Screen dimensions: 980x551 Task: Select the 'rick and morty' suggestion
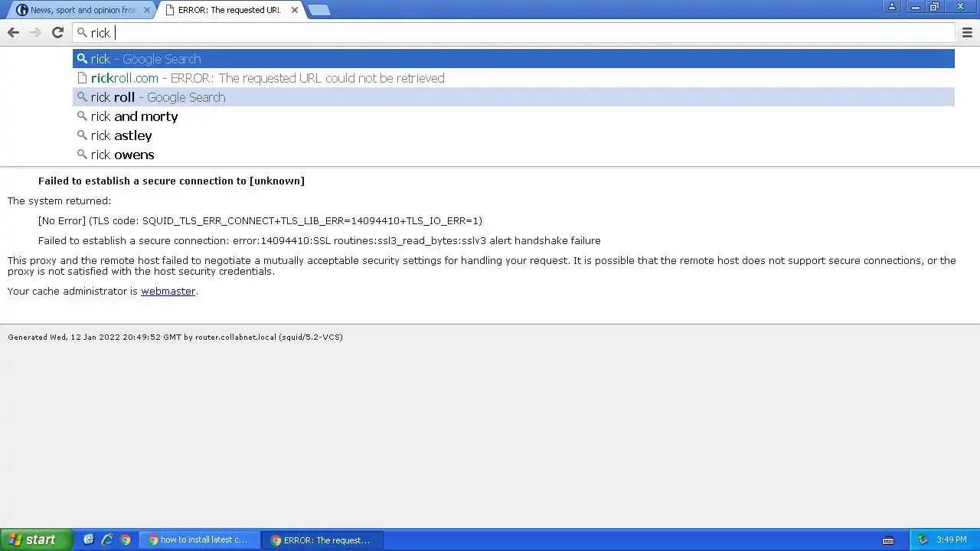pos(513,116)
